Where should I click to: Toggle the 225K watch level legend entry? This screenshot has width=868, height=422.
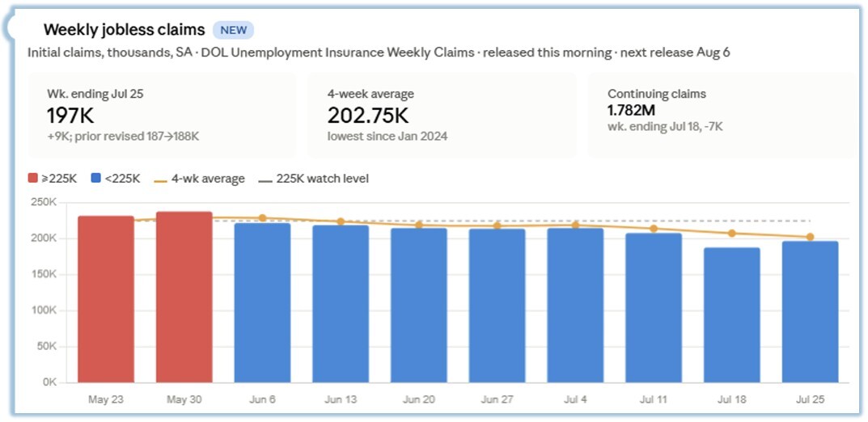pyautogui.click(x=315, y=179)
